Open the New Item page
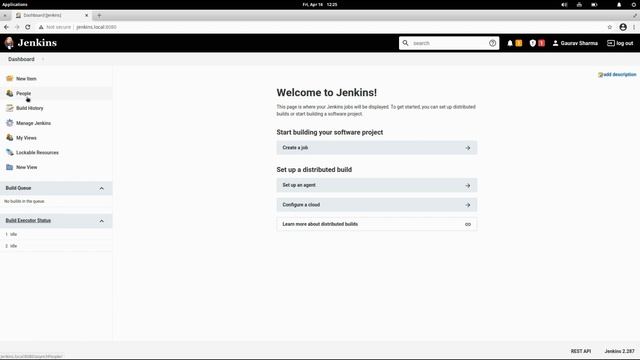 (x=26, y=78)
